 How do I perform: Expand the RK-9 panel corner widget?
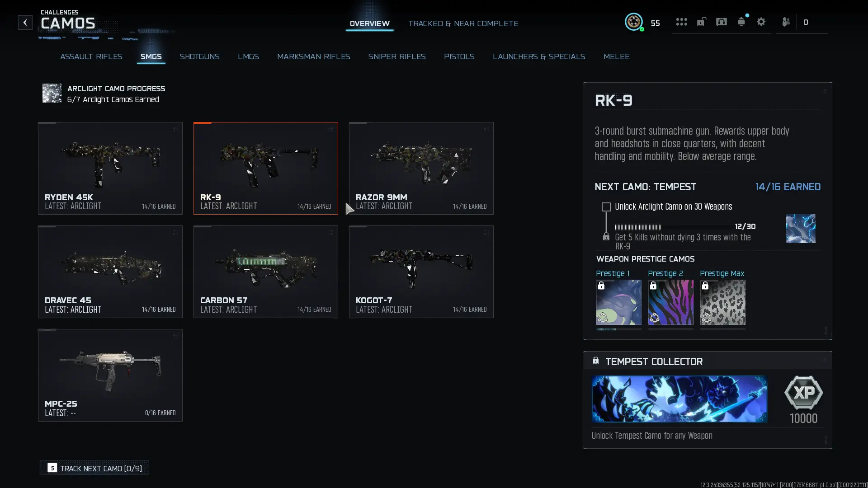tap(825, 90)
